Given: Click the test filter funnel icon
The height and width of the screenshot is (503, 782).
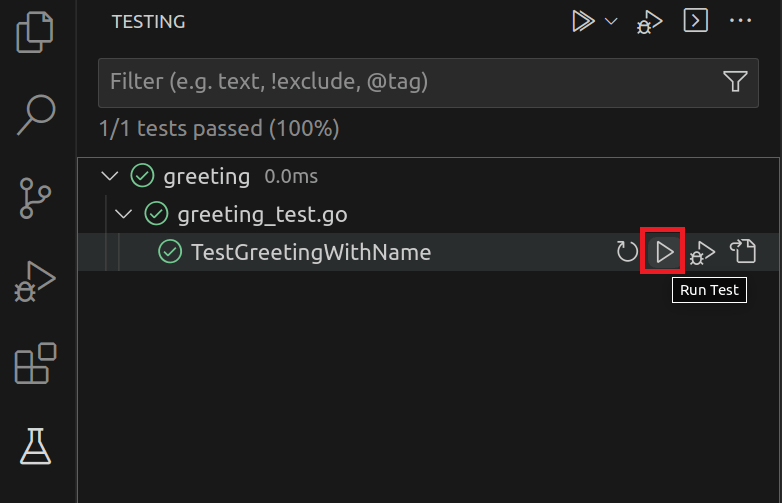Looking at the screenshot, I should (x=735, y=82).
